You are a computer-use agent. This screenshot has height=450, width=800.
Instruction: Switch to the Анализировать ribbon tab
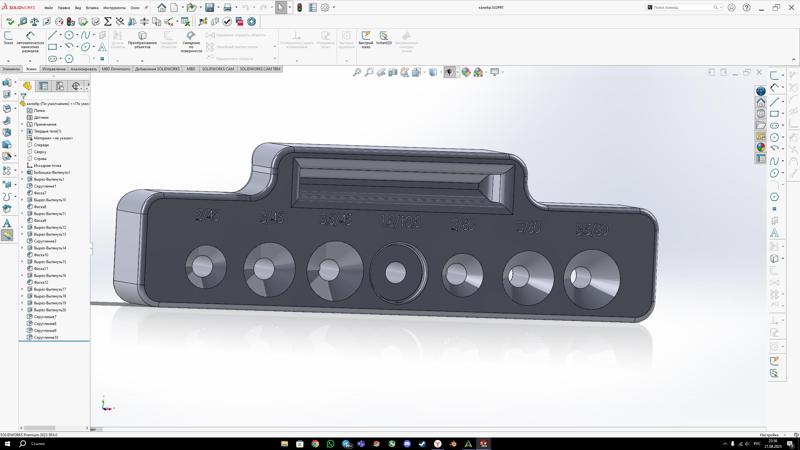tap(84, 68)
